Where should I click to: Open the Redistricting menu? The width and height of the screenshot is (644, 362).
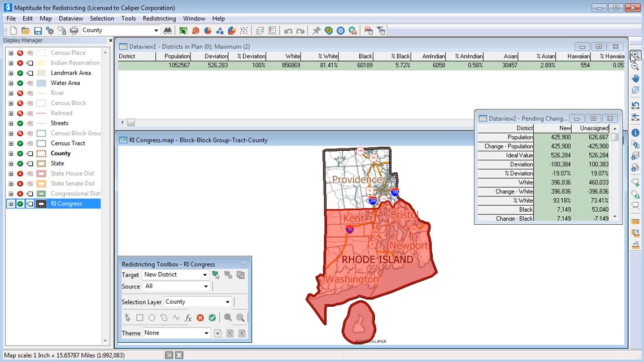point(159,18)
